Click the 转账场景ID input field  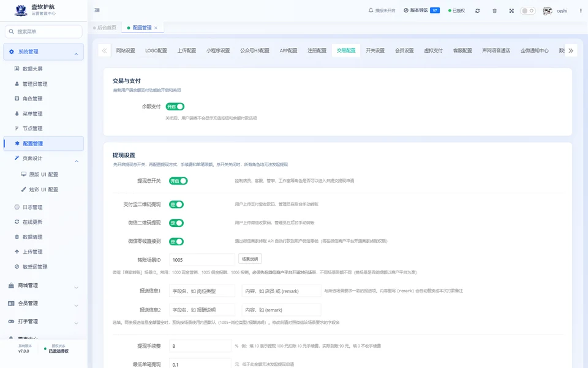pyautogui.click(x=202, y=260)
